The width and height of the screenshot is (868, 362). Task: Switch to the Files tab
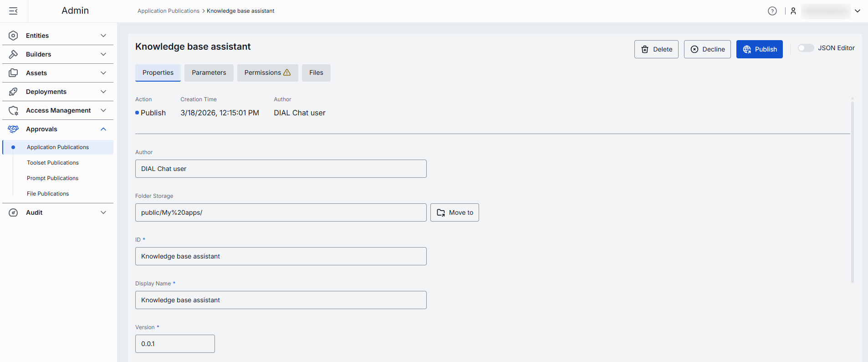(316, 73)
